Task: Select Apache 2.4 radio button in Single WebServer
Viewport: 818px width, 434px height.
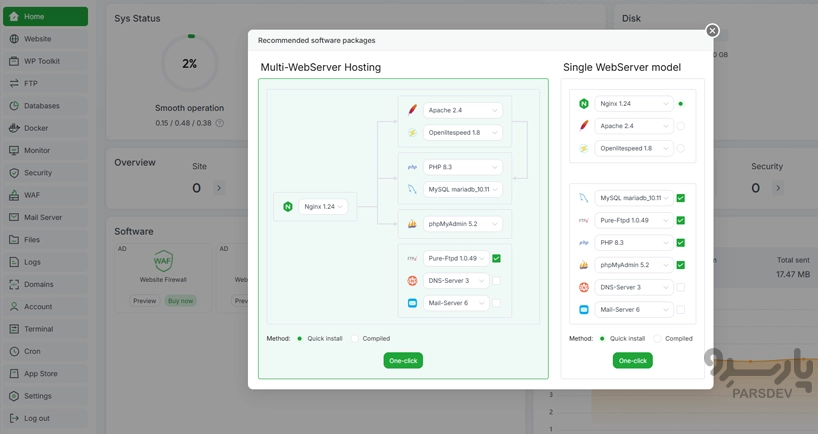Action: (680, 126)
